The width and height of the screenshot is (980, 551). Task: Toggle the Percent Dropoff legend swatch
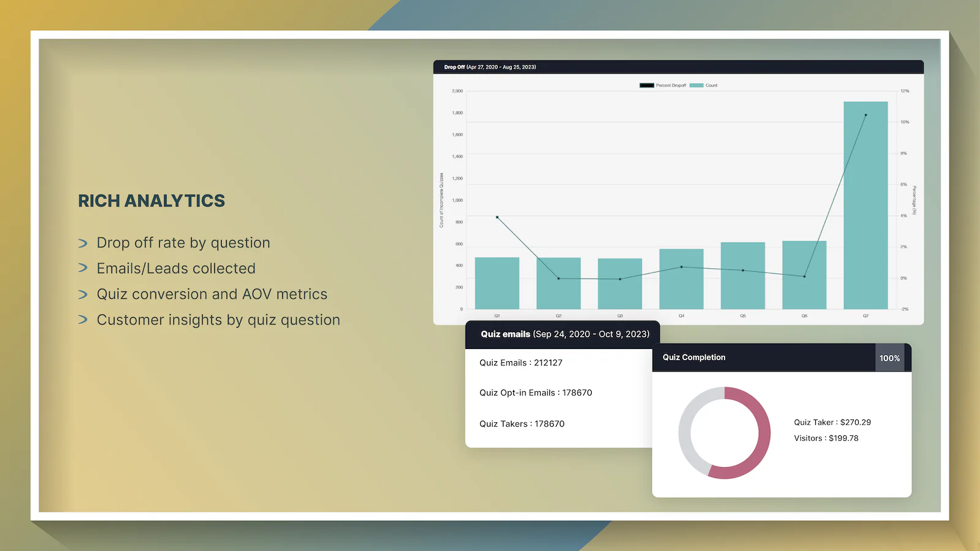[x=647, y=86]
